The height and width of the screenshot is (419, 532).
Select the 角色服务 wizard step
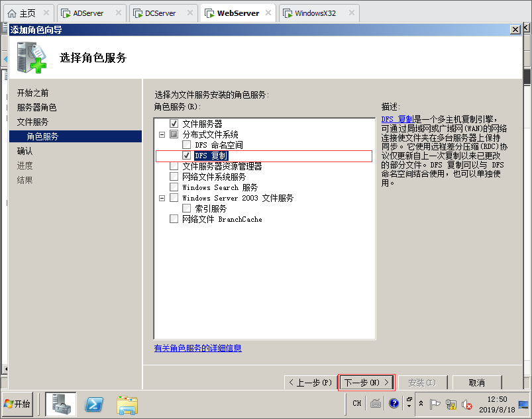[x=76, y=136]
